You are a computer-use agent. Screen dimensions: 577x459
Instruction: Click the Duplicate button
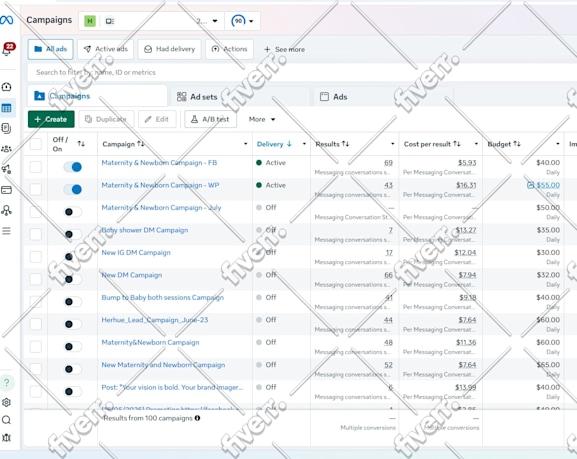tap(106, 119)
